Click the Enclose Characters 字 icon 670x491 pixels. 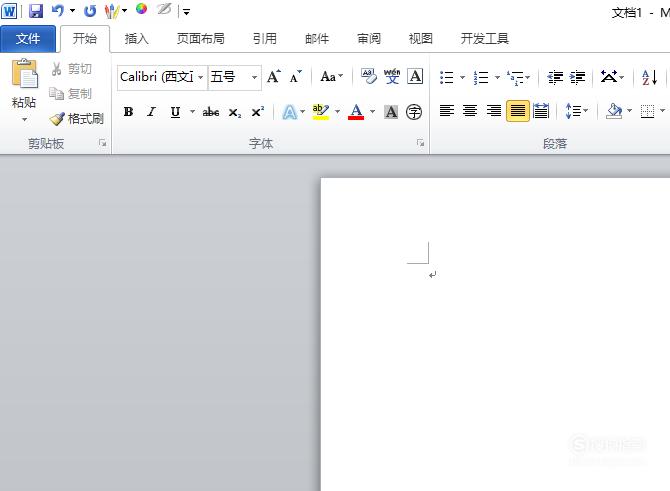click(x=414, y=112)
